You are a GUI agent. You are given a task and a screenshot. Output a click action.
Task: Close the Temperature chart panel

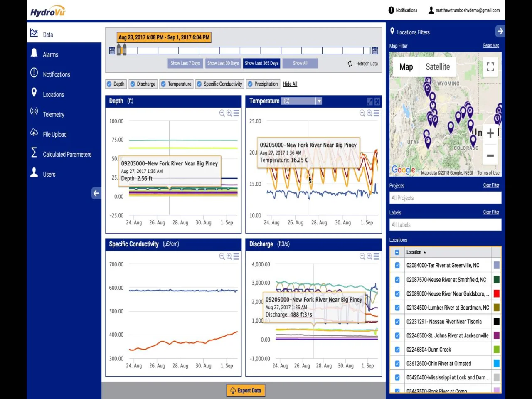pyautogui.click(x=377, y=101)
